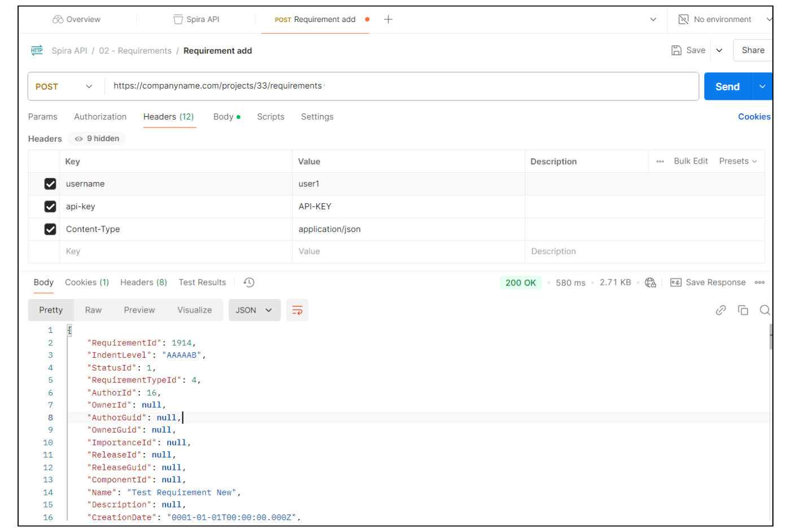The height and width of the screenshot is (532, 791).
Task: Open the Presets dropdown
Action: [737, 161]
